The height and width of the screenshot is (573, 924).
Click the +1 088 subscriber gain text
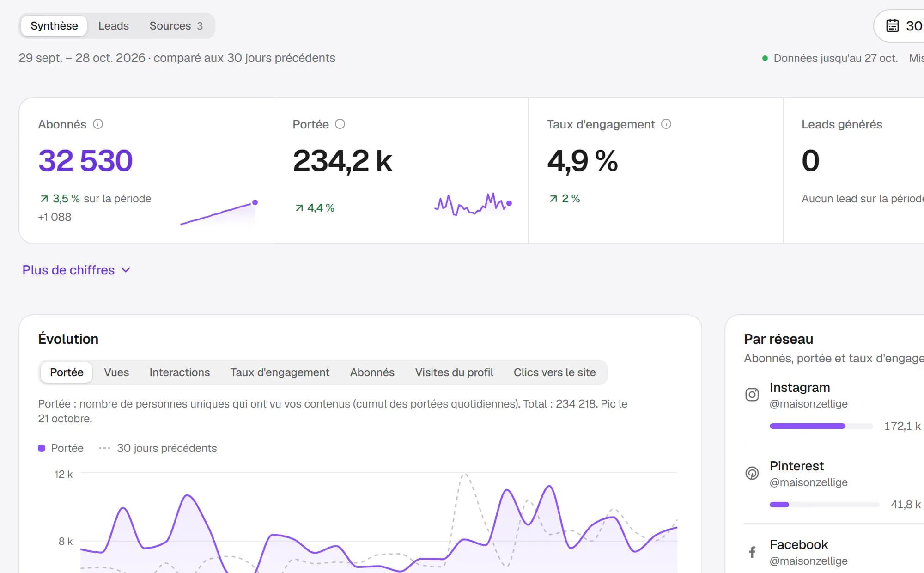point(55,217)
